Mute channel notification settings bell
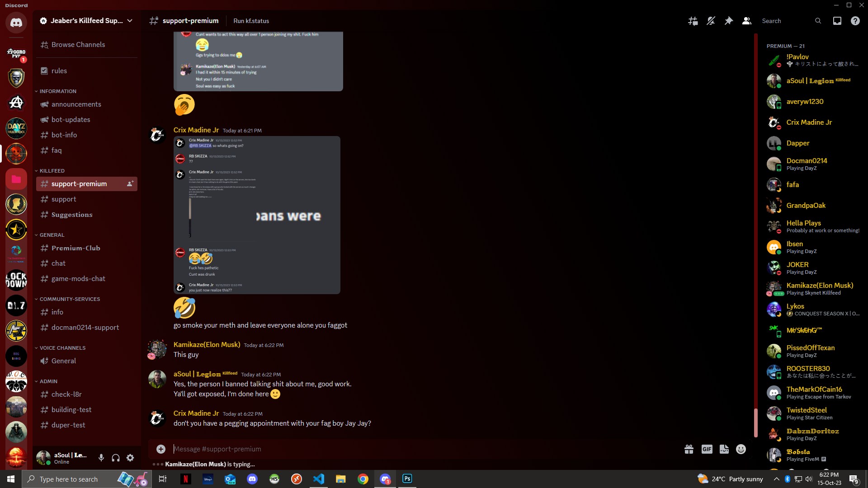Image resolution: width=868 pixels, height=488 pixels. pyautogui.click(x=711, y=21)
